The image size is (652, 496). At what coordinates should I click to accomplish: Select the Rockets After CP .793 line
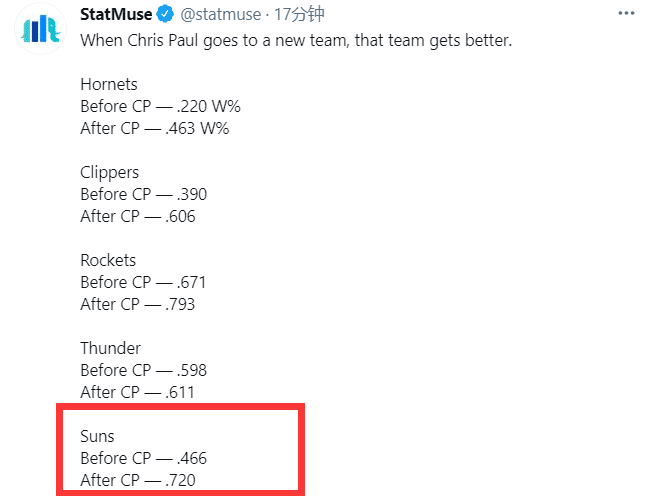pyautogui.click(x=138, y=304)
